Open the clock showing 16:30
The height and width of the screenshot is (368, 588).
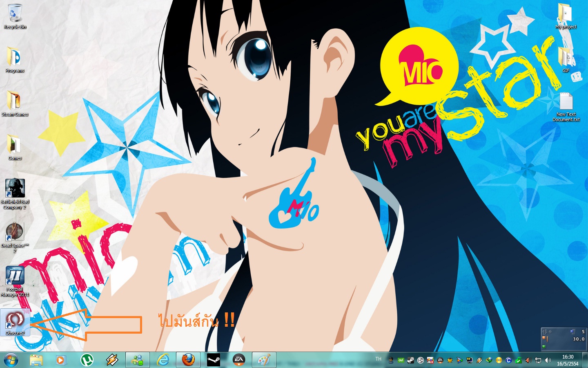[568, 360]
